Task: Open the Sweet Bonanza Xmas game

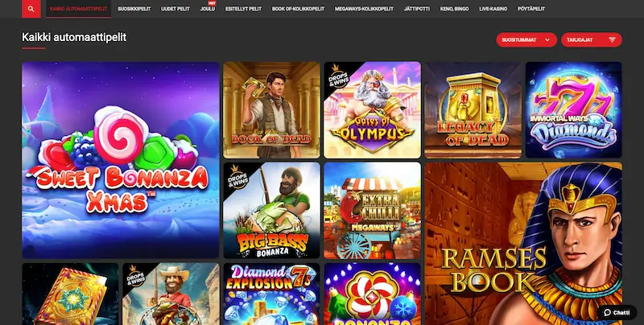Action: click(x=120, y=160)
